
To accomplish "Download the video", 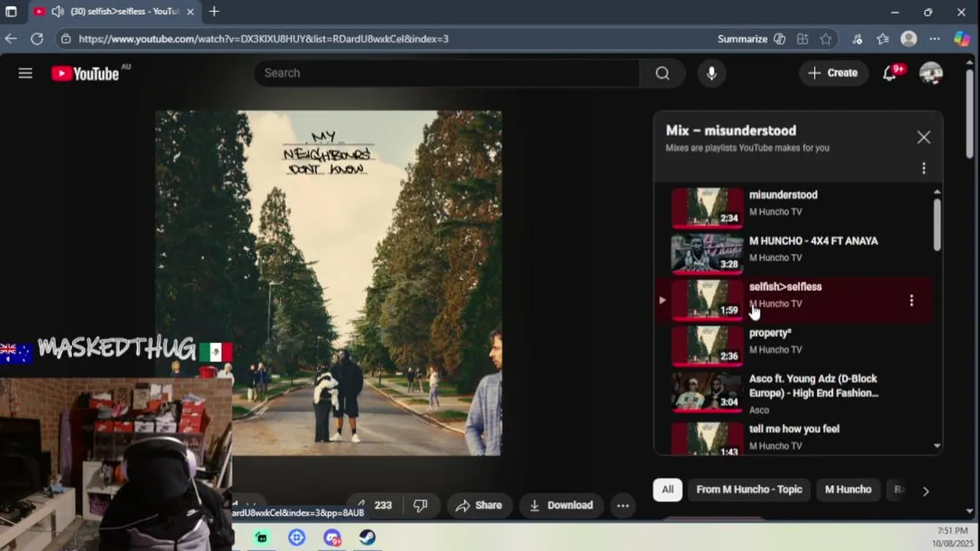I will point(561,505).
